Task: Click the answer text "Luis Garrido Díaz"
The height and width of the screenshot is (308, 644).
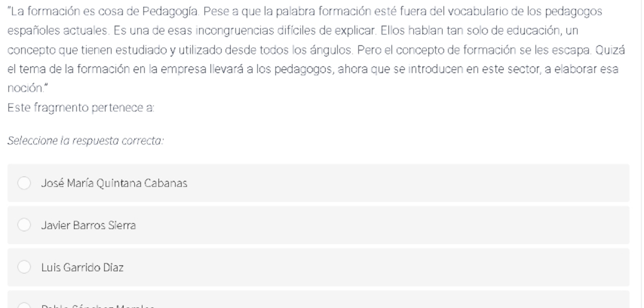Action: [x=82, y=268]
